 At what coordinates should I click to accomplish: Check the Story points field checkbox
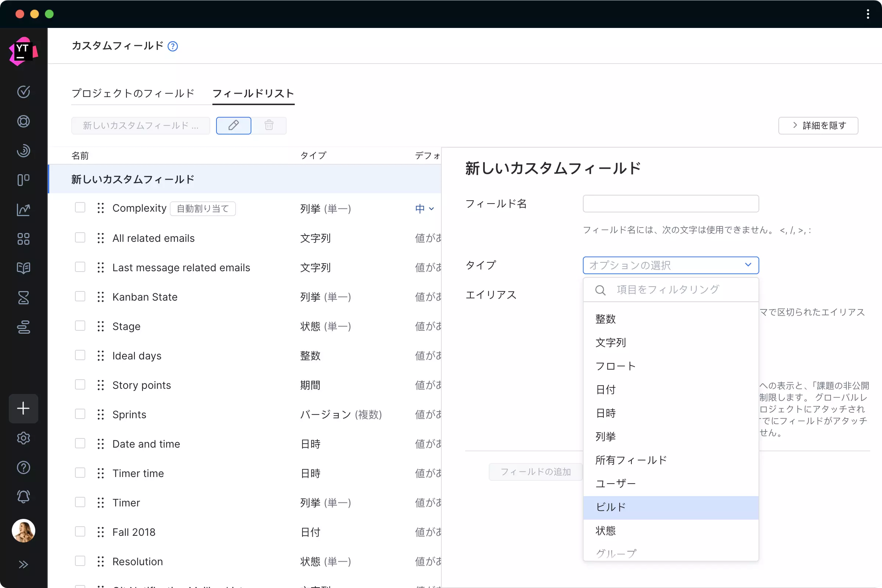80,385
